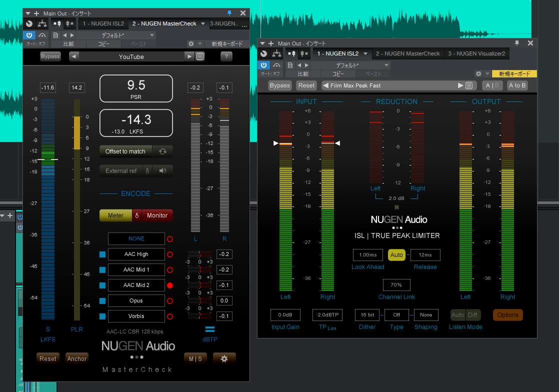Image resolution: width=559 pixels, height=392 pixels.
Task: Click bypass-all icon in ISL2 window header
Action: tap(264, 53)
